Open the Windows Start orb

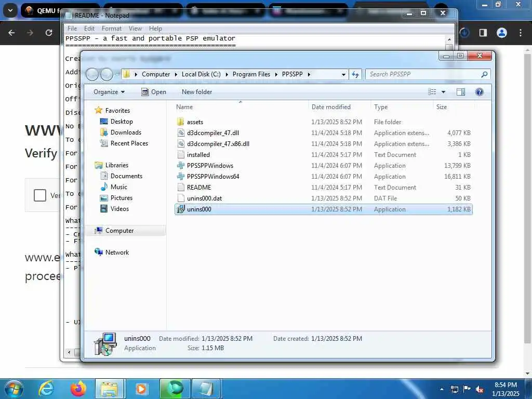coord(14,389)
